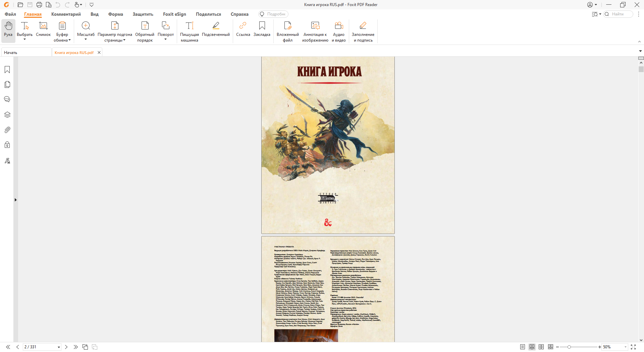644x352 pixels.
Task: Redo the last action
Action: tap(67, 5)
